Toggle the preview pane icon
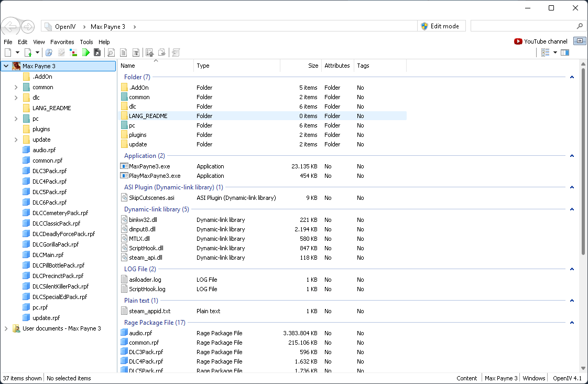 [x=565, y=52]
